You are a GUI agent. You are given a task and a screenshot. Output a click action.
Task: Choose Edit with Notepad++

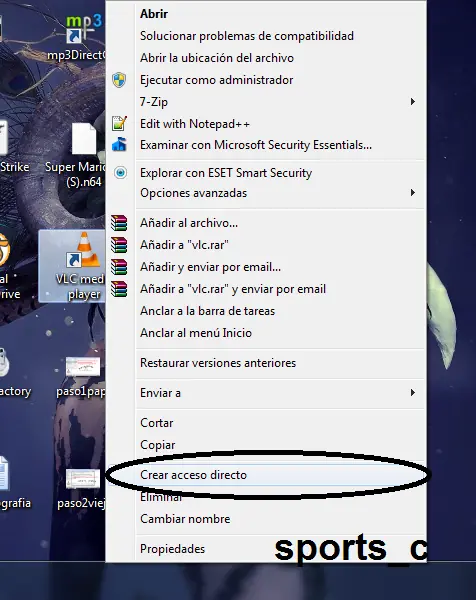tap(195, 124)
